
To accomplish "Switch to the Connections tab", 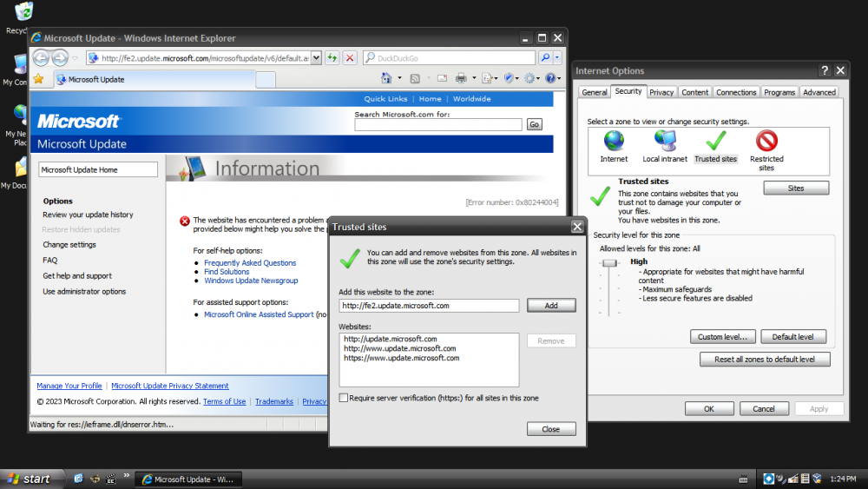I will pos(736,92).
